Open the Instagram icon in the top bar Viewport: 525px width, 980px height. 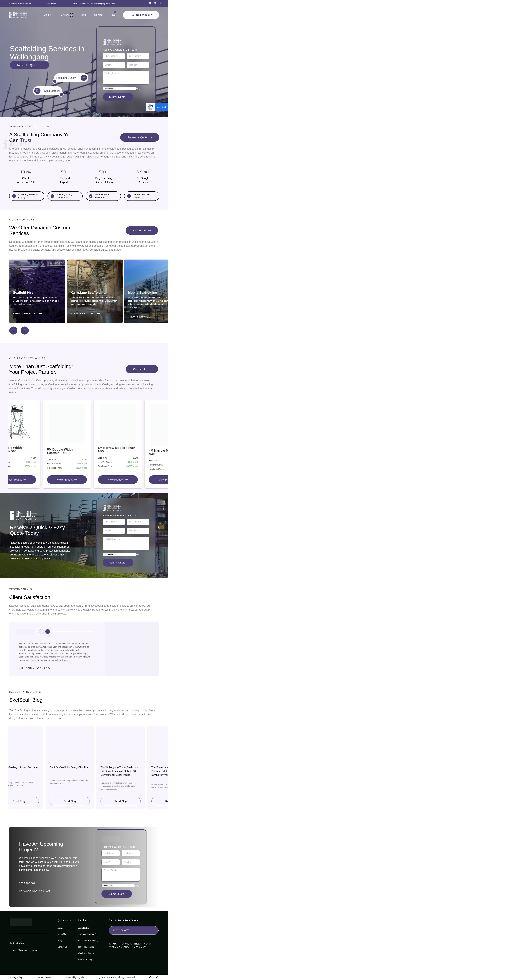160,3
